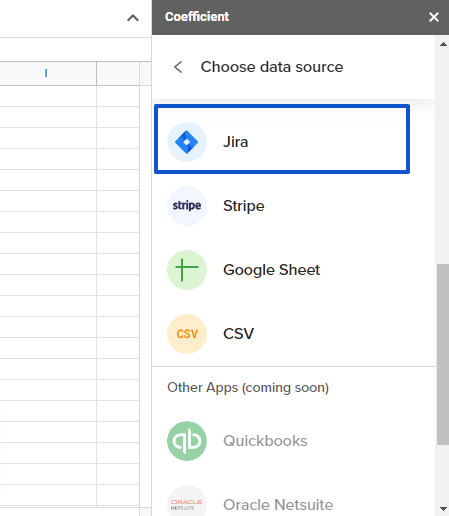Collapse the toolbar with the up chevron

[x=133, y=18]
